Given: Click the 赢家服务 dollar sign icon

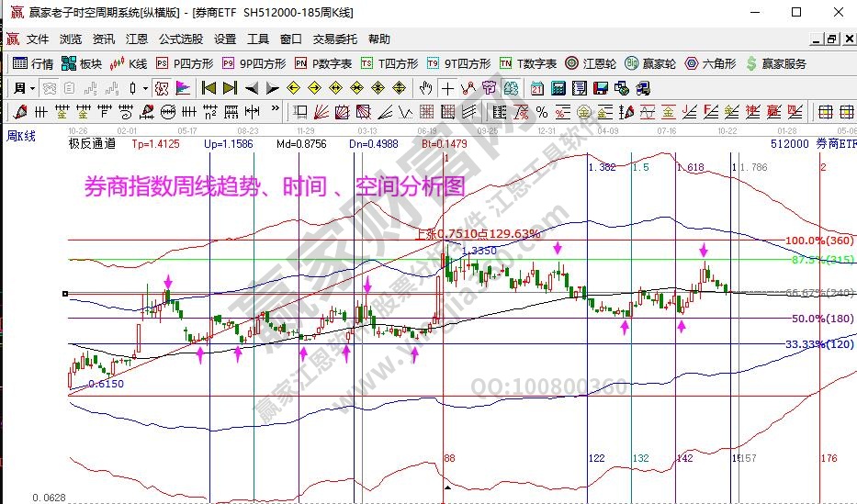Looking at the screenshot, I should [752, 63].
